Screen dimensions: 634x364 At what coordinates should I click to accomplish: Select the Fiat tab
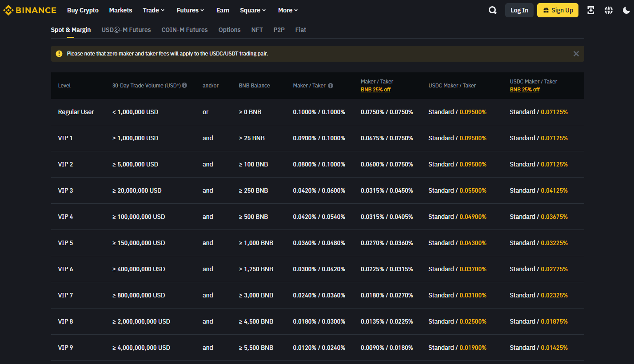click(301, 30)
